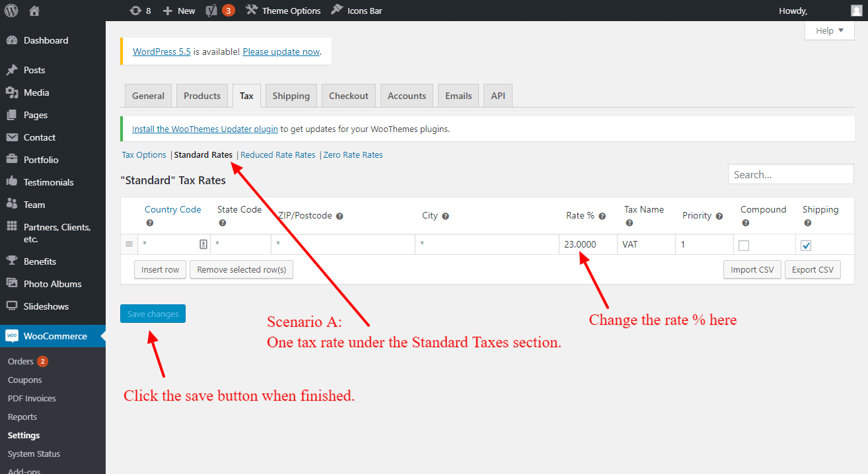Click help icon under Compound
The width and height of the screenshot is (868, 474).
[746, 223]
